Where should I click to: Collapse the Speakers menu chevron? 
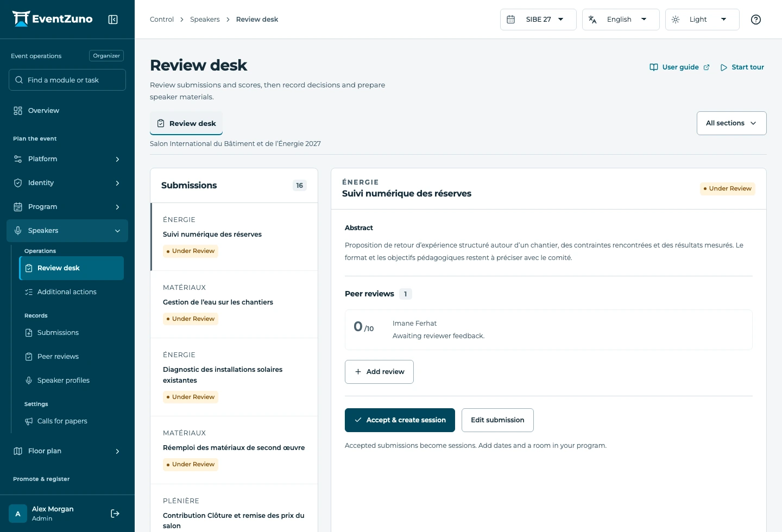[117, 231]
